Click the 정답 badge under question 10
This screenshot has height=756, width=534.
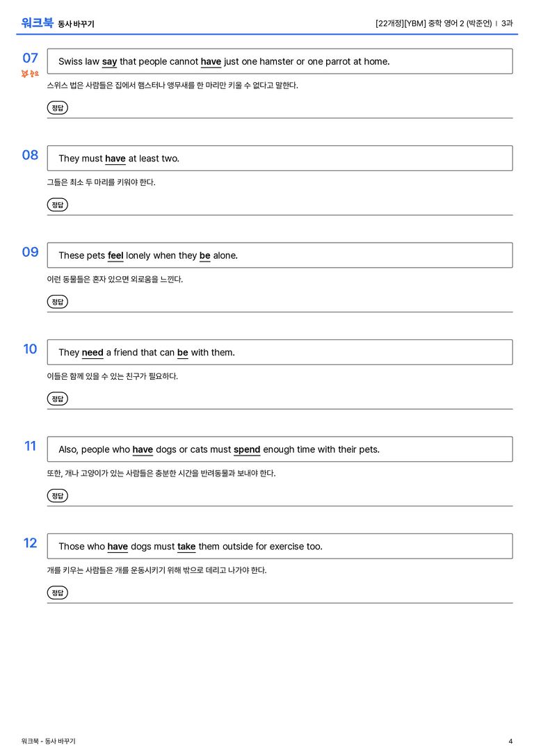click(x=57, y=399)
